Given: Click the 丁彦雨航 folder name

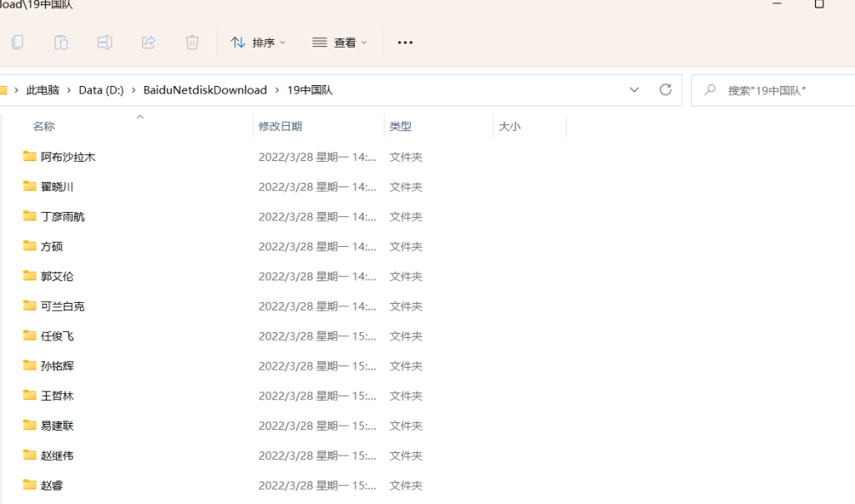Looking at the screenshot, I should point(63,217).
